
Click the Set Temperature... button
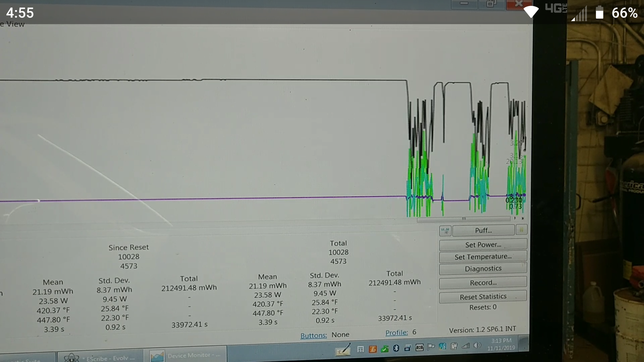483,257
